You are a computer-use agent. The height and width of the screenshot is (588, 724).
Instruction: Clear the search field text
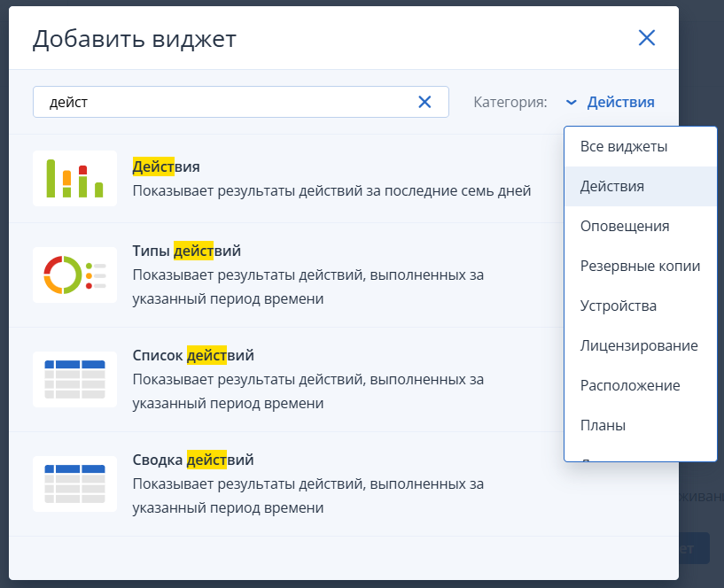click(424, 102)
